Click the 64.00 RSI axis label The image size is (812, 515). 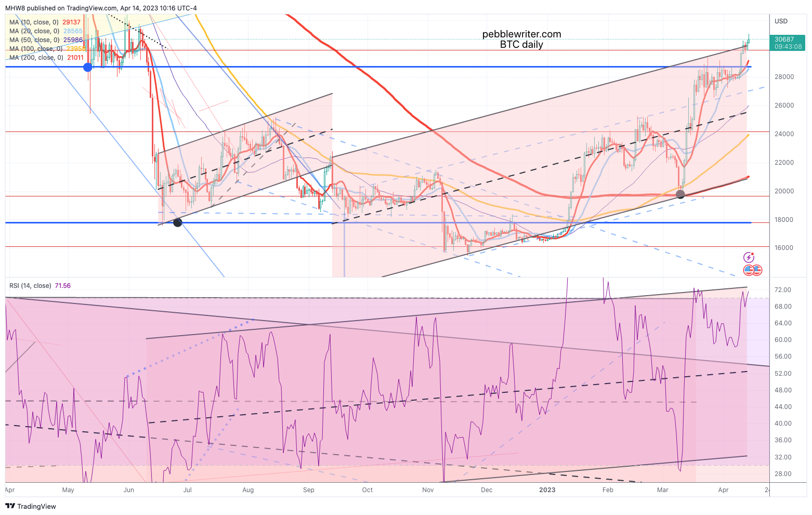click(x=783, y=323)
